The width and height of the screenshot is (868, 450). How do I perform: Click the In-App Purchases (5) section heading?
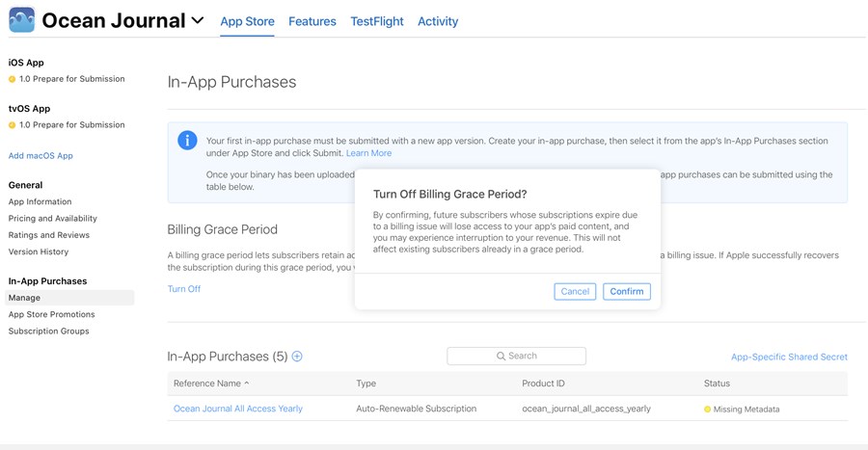click(228, 357)
